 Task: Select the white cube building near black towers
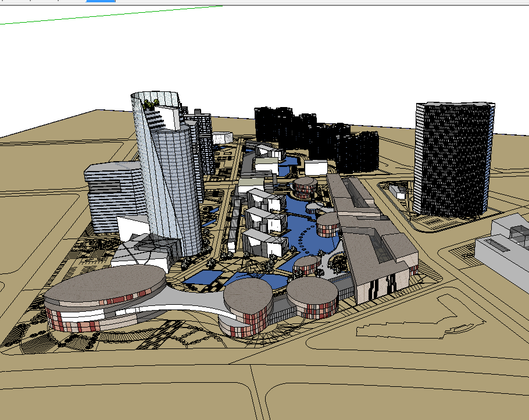[x=316, y=168]
